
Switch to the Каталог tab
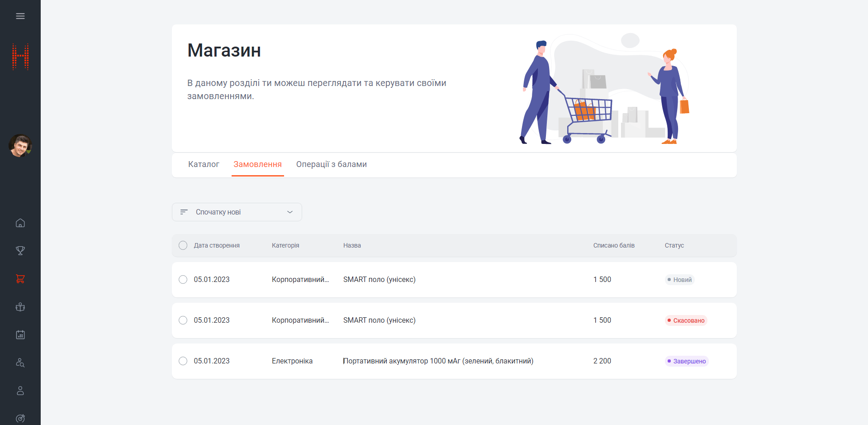[x=204, y=164]
